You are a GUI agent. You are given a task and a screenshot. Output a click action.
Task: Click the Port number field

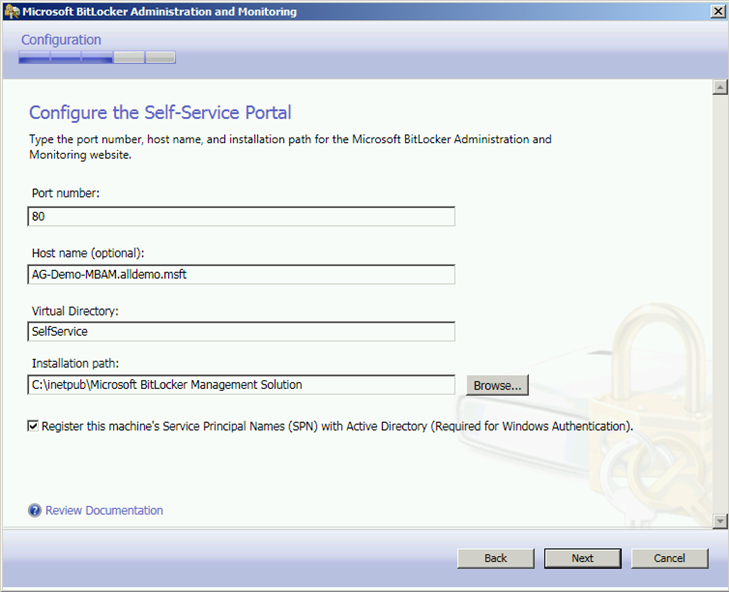241,217
